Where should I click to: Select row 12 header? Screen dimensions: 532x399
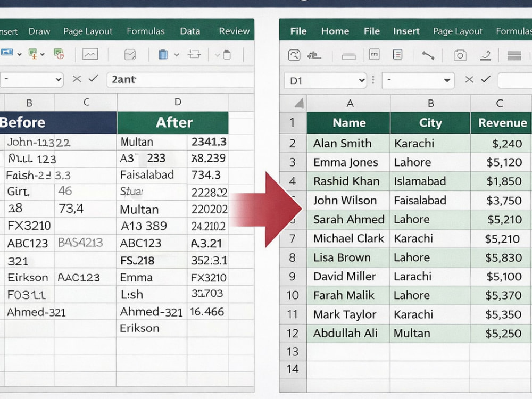click(x=293, y=334)
